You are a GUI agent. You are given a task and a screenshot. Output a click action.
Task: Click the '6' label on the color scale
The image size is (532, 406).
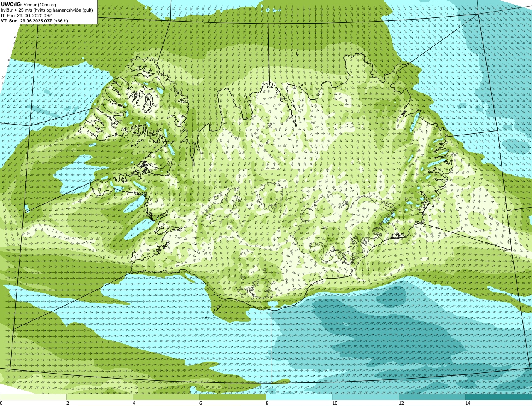click(x=200, y=403)
